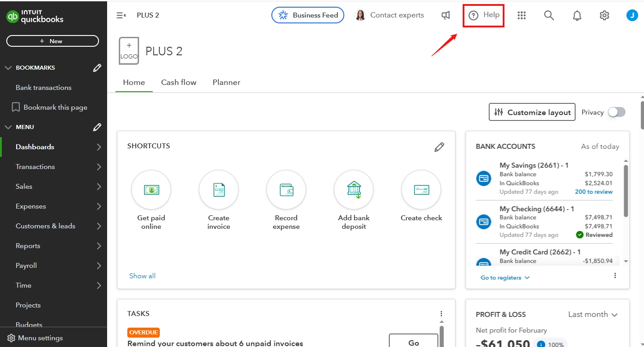Collapse the MENU section
Viewport: 644px width, 347px height.
(x=8, y=127)
